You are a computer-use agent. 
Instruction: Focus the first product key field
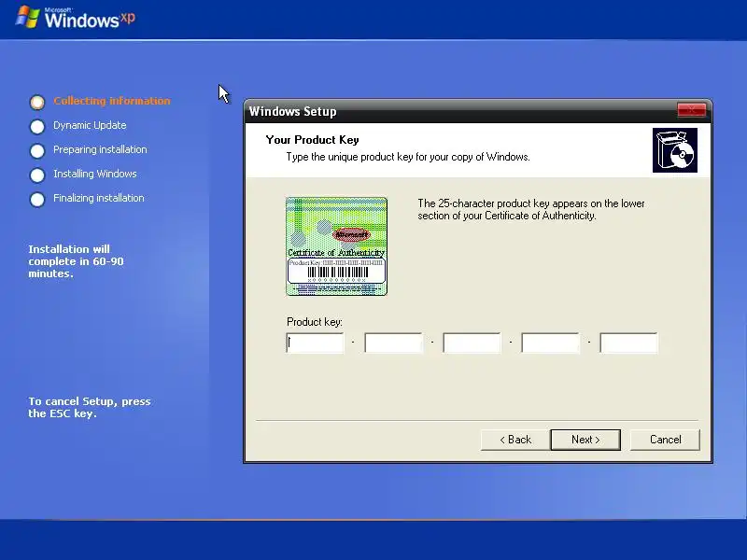[x=315, y=343]
